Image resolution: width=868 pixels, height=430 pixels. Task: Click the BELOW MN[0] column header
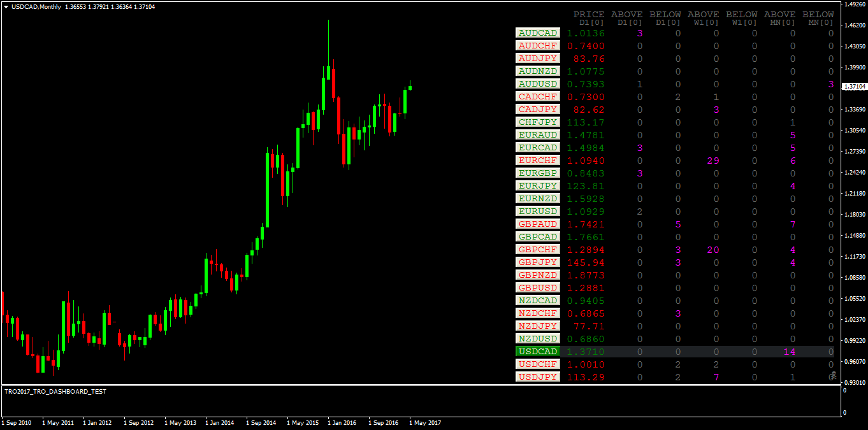pyautogui.click(x=818, y=18)
